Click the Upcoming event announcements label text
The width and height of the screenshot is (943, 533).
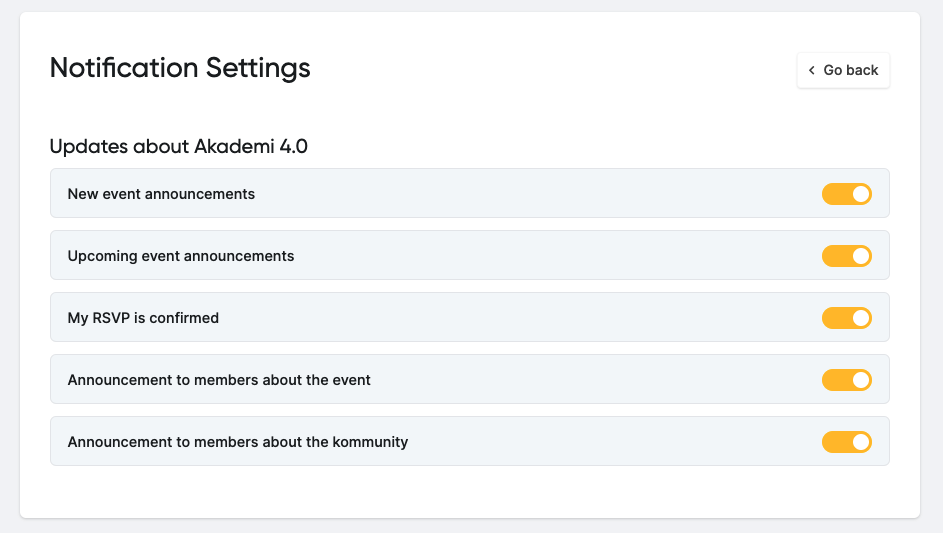click(181, 256)
